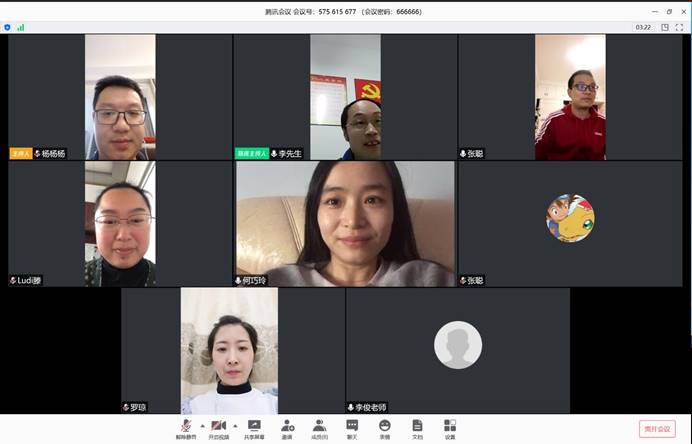The height and width of the screenshot is (444, 692).
Task: Click the red Leave Meeting button
Action: [x=657, y=428]
